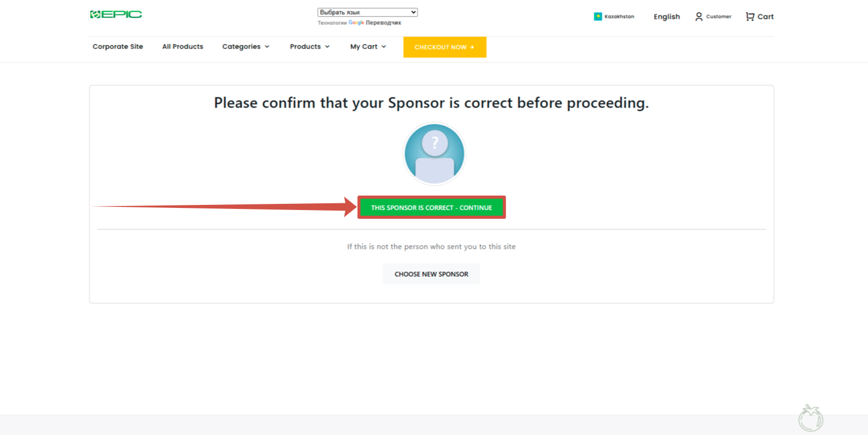Expand the Categories menu
The width and height of the screenshot is (868, 435).
(x=246, y=46)
